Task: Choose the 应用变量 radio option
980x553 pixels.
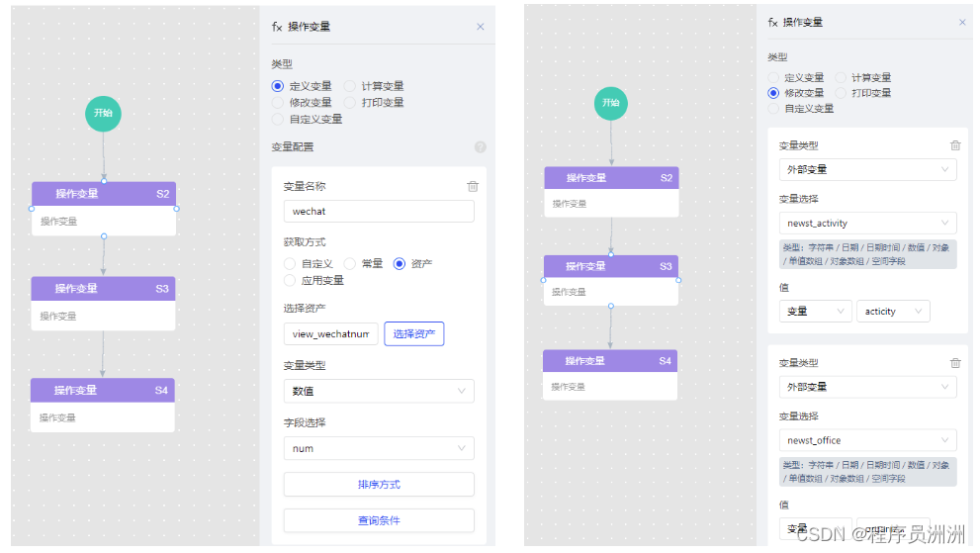Action: pyautogui.click(x=290, y=280)
